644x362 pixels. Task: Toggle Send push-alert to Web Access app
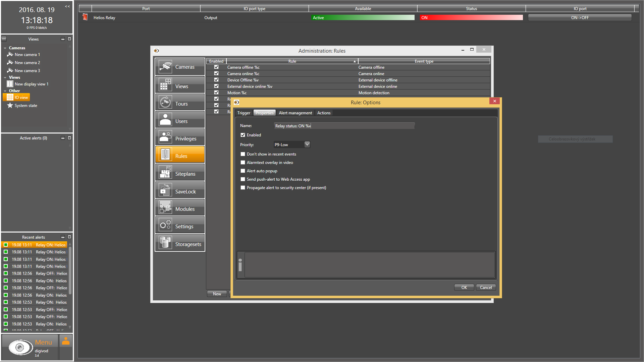pyautogui.click(x=243, y=179)
